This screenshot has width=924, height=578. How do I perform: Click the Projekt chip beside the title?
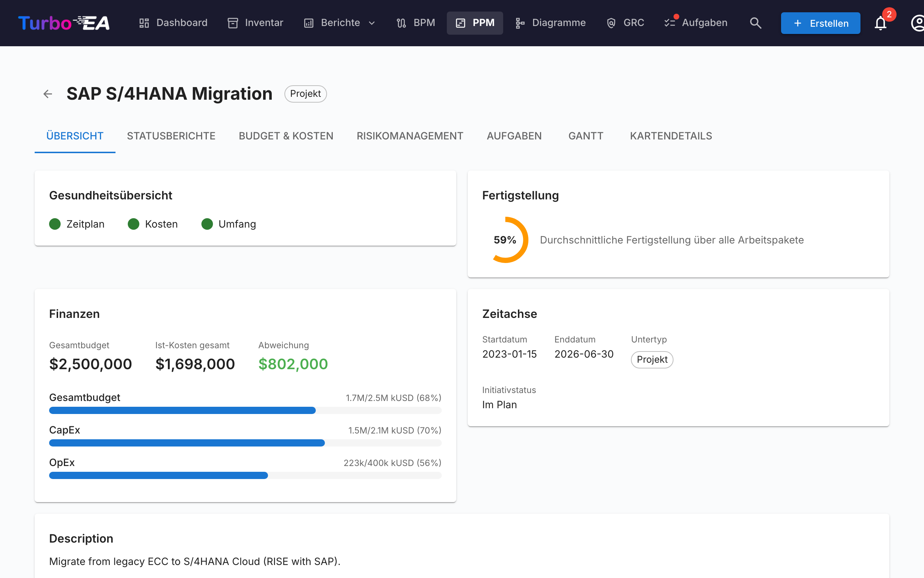[305, 94]
